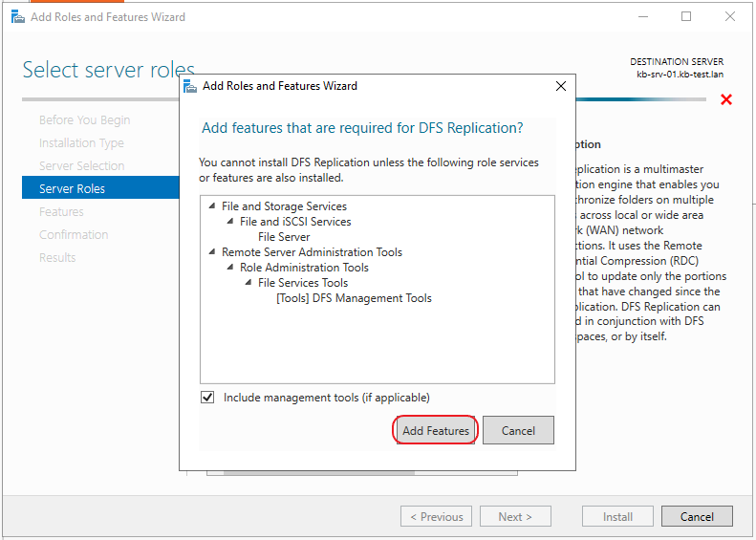Click the Add Features button
This screenshot has width=756, height=540.
click(x=436, y=430)
